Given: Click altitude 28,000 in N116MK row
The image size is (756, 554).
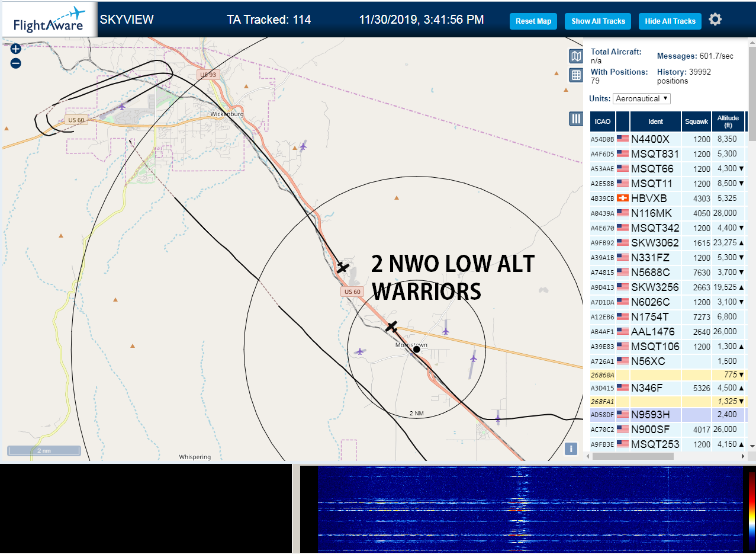Looking at the screenshot, I should coord(725,213).
